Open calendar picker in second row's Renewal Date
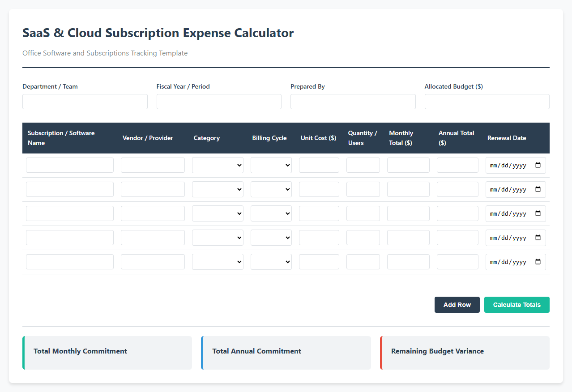The height and width of the screenshot is (392, 572). (538, 189)
